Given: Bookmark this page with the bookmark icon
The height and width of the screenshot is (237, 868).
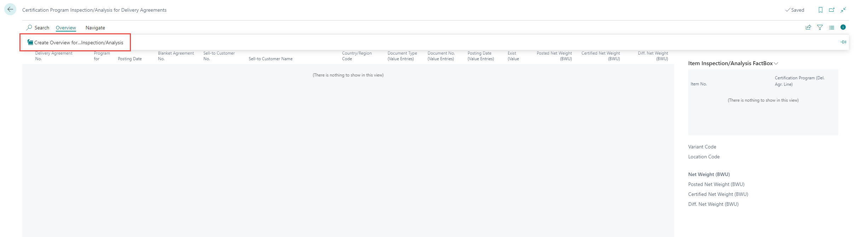Looking at the screenshot, I should click(820, 10).
